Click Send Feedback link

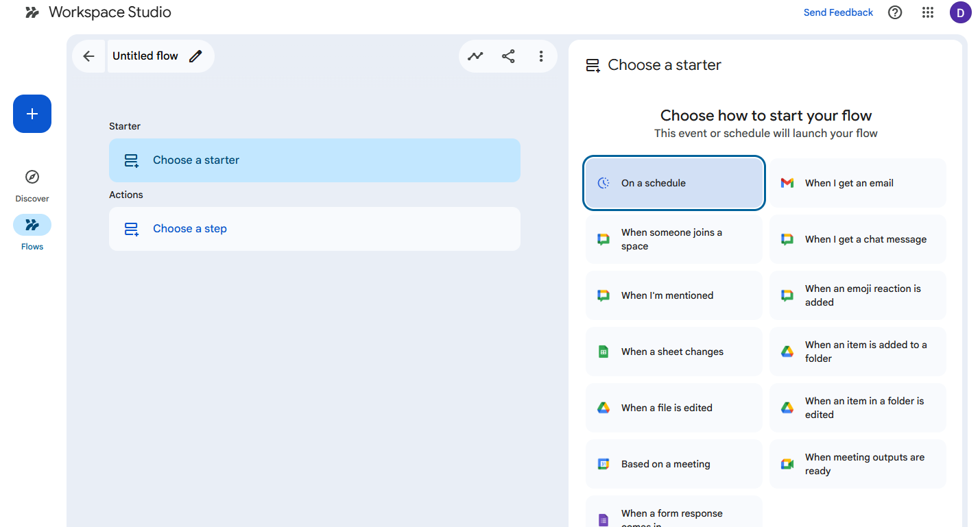coord(838,12)
